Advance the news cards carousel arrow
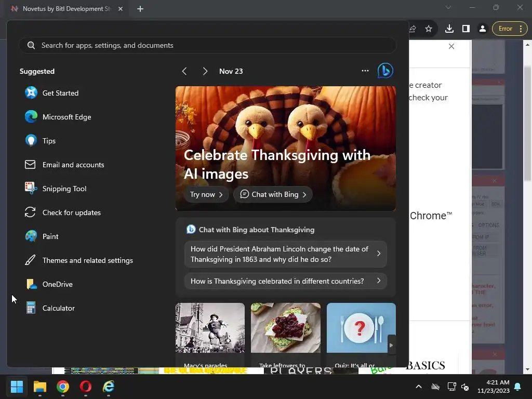This screenshot has width=532, height=399. pos(391,345)
